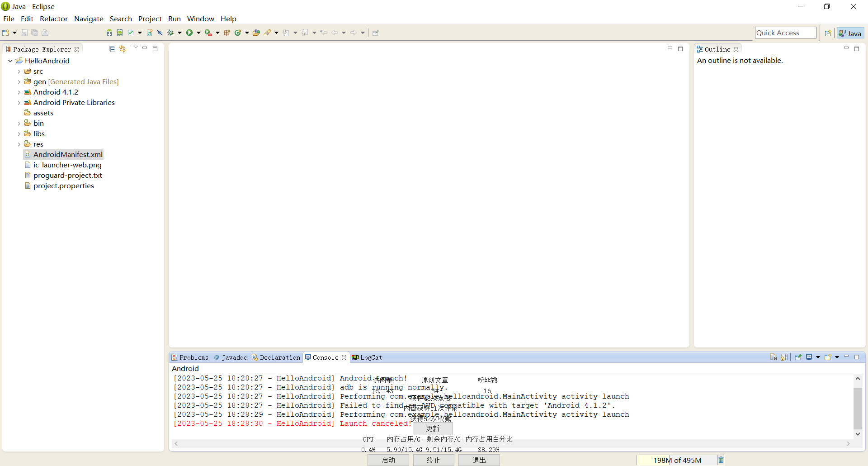The image size is (868, 466).
Task: Expand the src folder
Action: (x=19, y=71)
